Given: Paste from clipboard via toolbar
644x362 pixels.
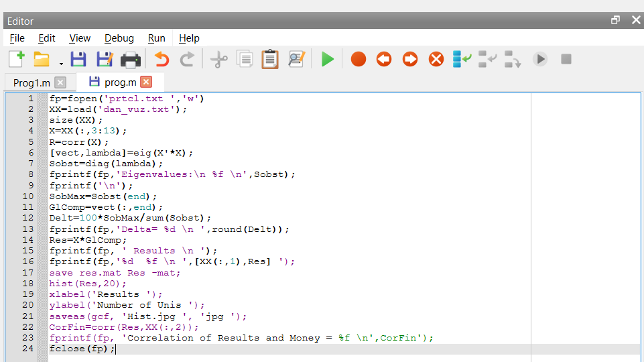Looking at the screenshot, I should tap(269, 60).
